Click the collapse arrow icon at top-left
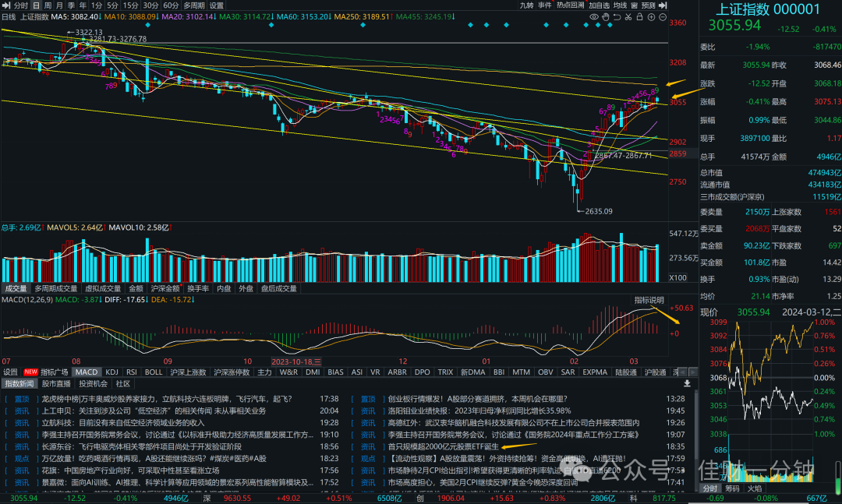The width and height of the screenshot is (842, 504). (x=6, y=5)
